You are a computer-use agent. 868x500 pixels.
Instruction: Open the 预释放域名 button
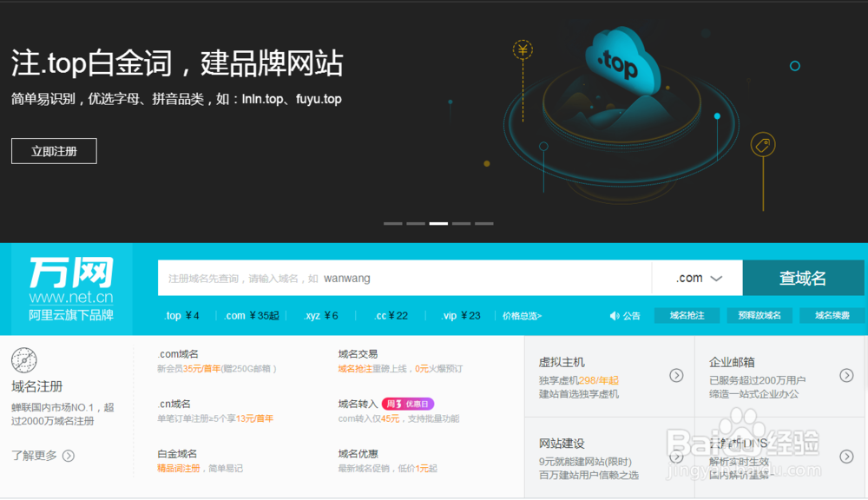click(x=759, y=316)
